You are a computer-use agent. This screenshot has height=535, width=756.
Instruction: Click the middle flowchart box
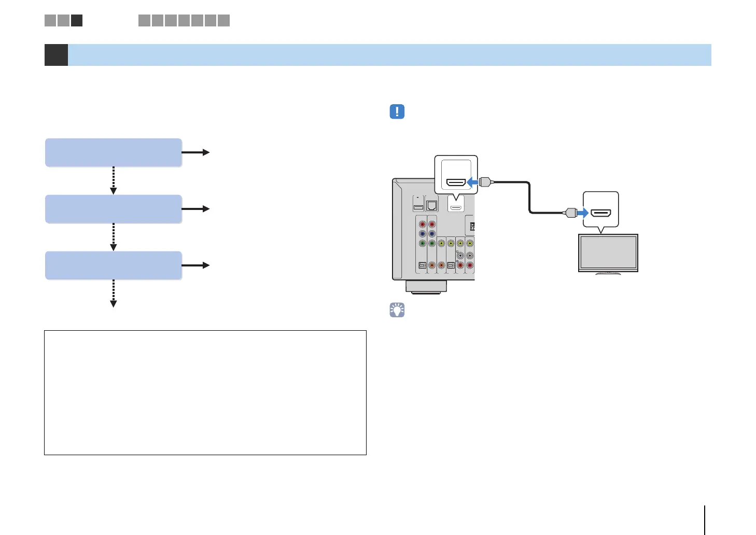[x=114, y=209]
